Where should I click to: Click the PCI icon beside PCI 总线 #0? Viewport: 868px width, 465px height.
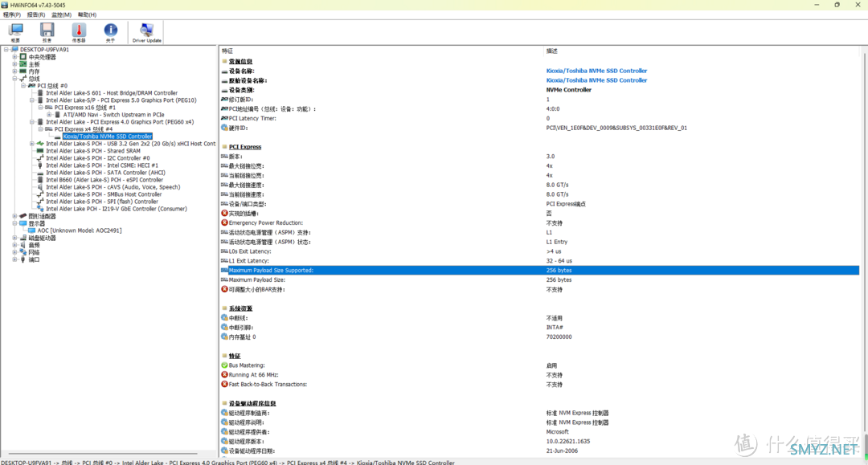click(31, 86)
